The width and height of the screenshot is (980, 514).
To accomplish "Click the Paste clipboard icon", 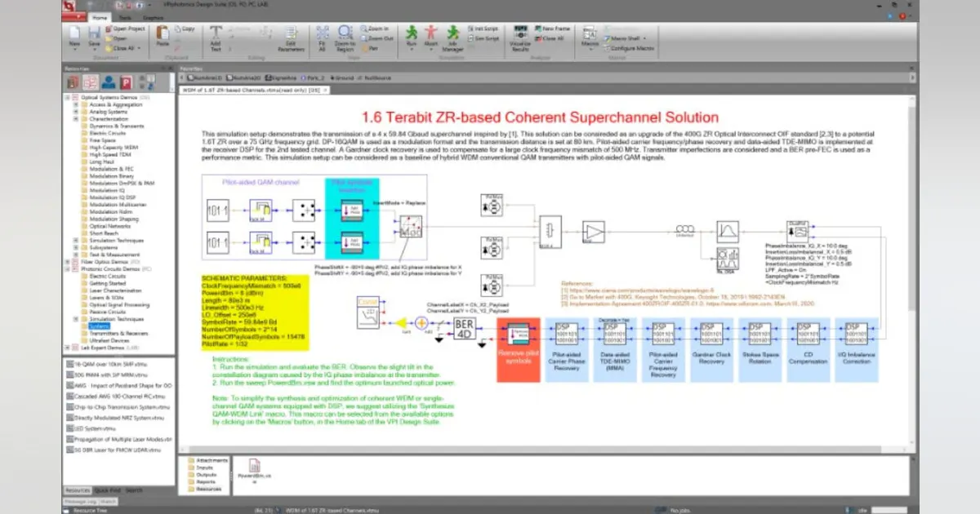I will point(162,34).
